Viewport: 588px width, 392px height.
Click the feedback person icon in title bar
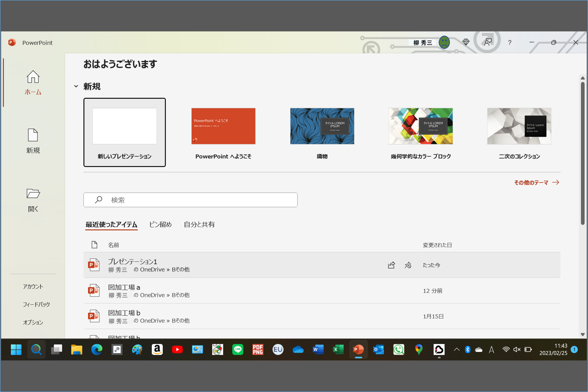point(488,42)
